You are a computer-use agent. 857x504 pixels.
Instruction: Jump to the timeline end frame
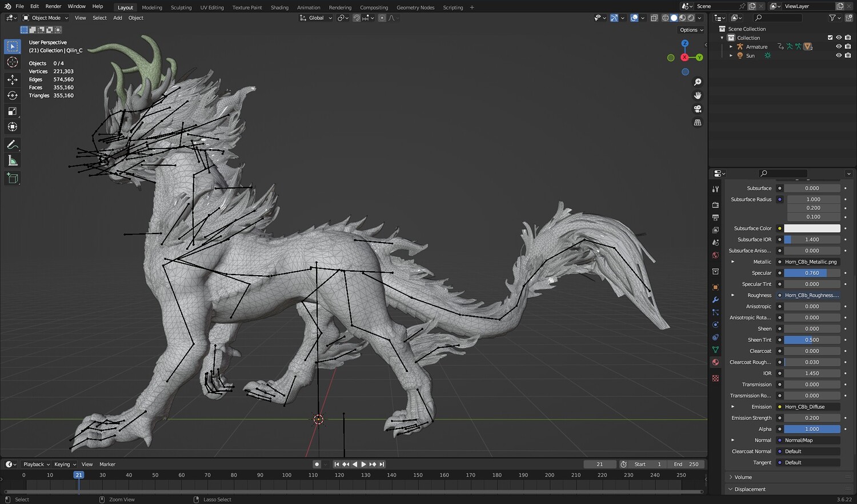pyautogui.click(x=382, y=464)
